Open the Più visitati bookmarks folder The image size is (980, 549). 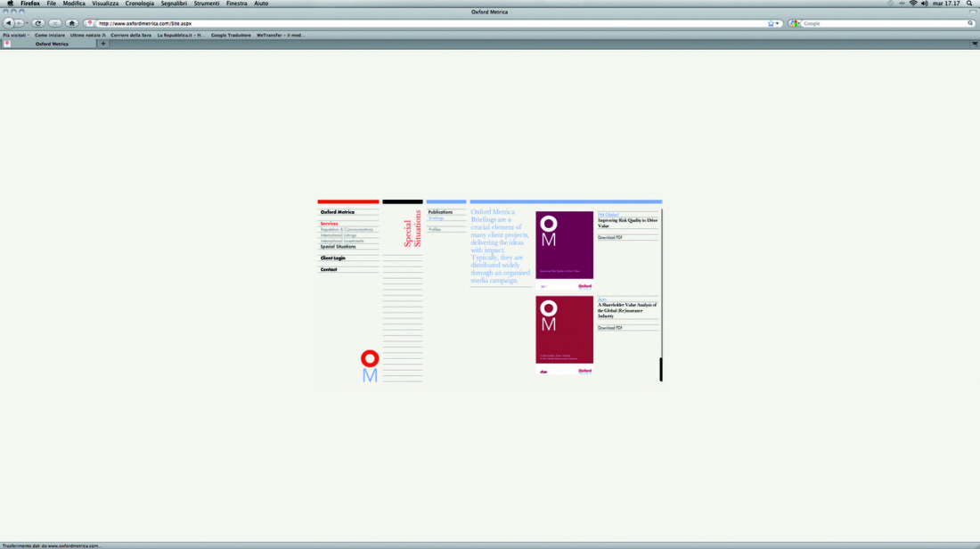coord(16,35)
